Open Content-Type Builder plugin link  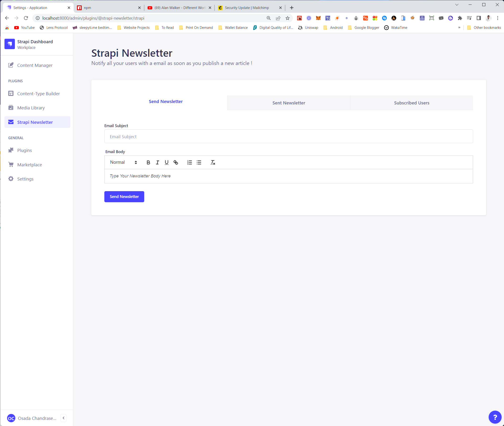point(38,94)
